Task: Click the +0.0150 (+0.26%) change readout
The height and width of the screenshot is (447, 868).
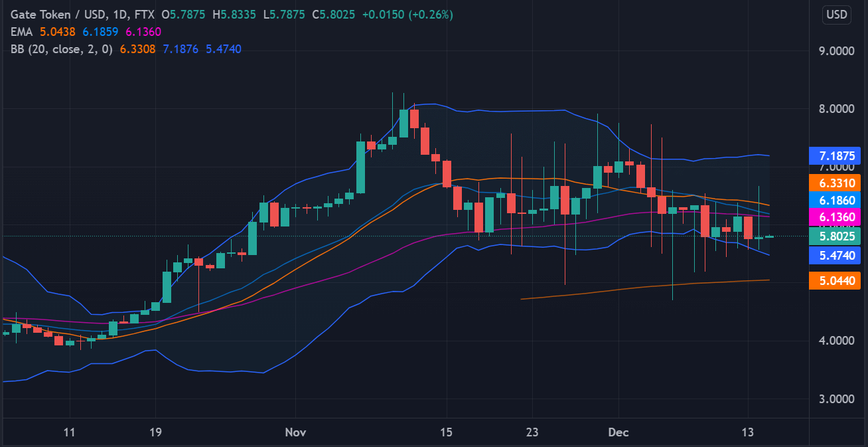Action: coord(407,14)
